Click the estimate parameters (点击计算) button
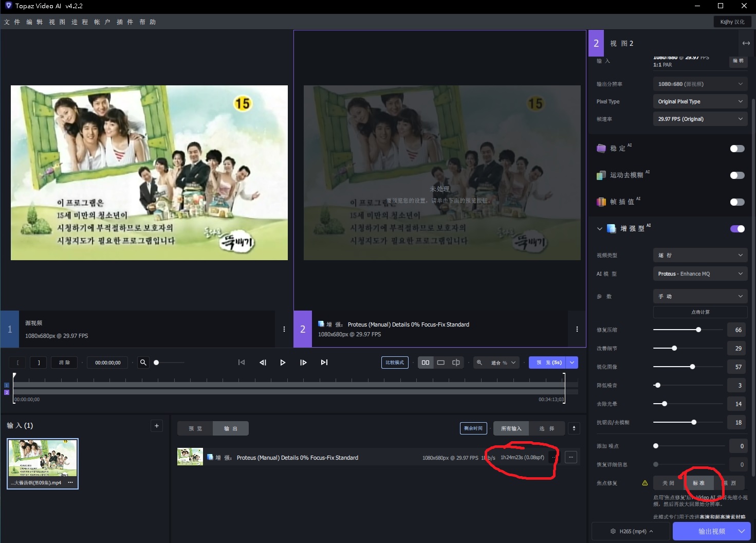The width and height of the screenshot is (756, 543). [x=700, y=312]
